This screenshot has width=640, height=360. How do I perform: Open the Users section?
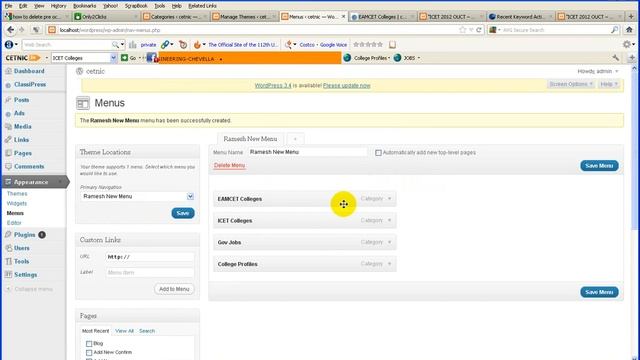pyautogui.click(x=22, y=248)
